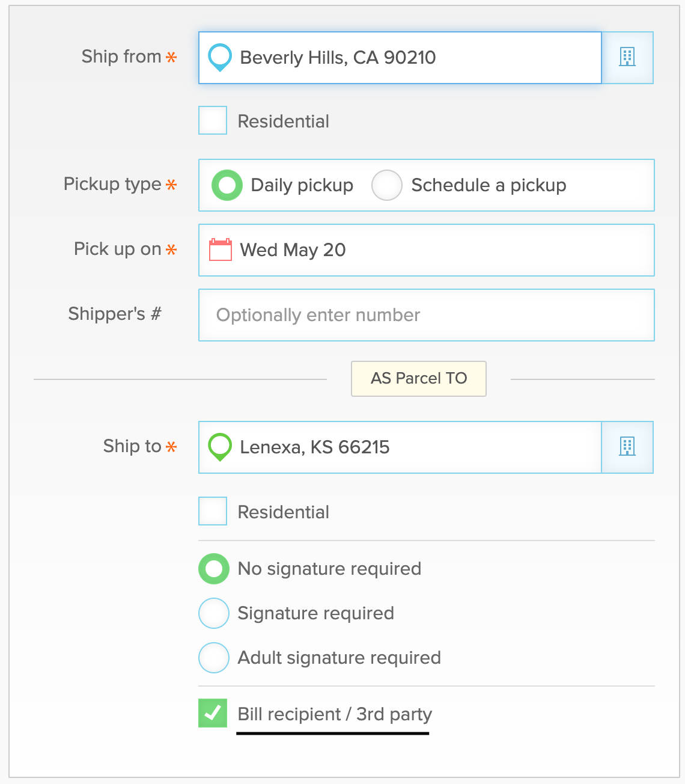The image size is (685, 784).
Task: Enable the Residential checkbox under Ship from
Action: pyautogui.click(x=212, y=120)
